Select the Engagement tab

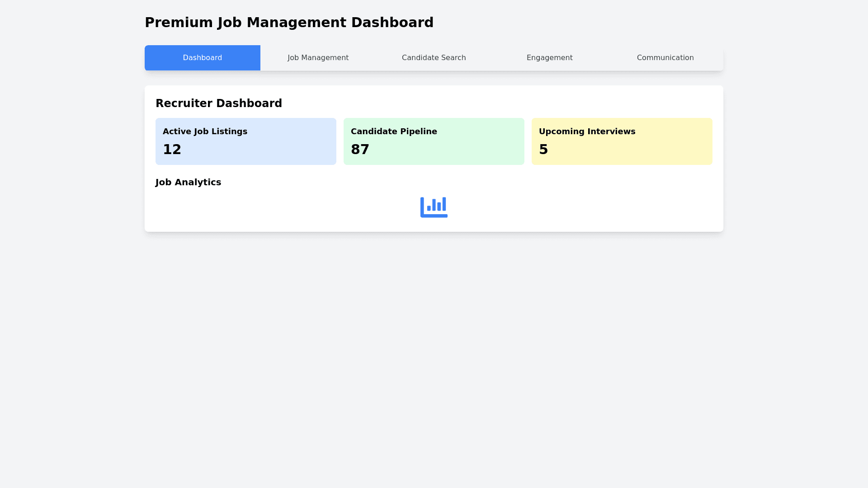549,58
